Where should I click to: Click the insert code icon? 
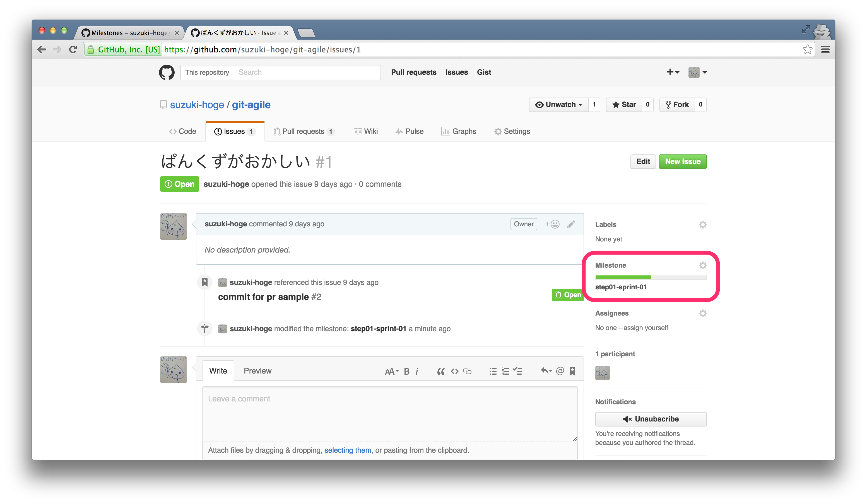[x=454, y=371]
